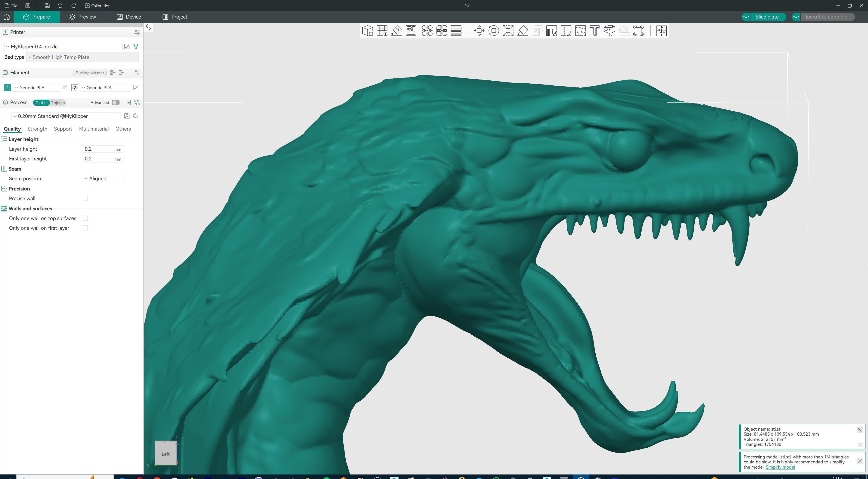The image size is (868, 479).
Task: Edit the second Generic PLA filament preset
Action: [135, 88]
